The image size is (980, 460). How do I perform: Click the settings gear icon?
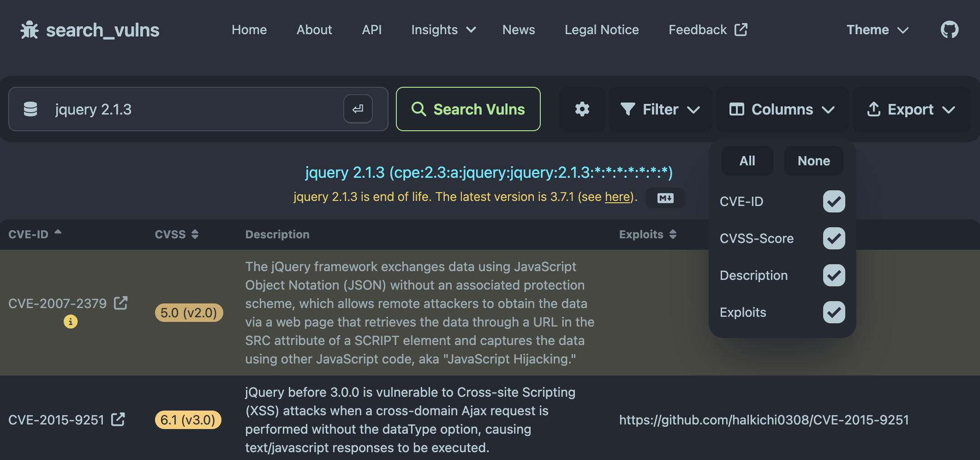(582, 109)
